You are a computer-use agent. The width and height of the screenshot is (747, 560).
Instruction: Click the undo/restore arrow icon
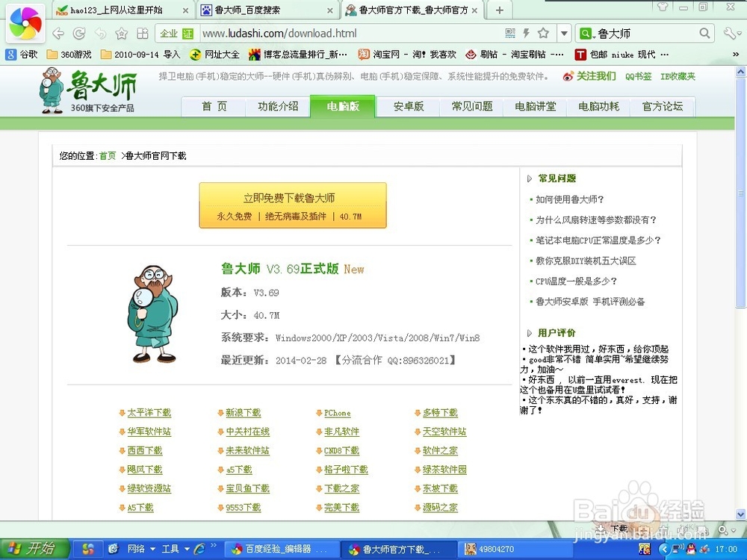click(101, 34)
